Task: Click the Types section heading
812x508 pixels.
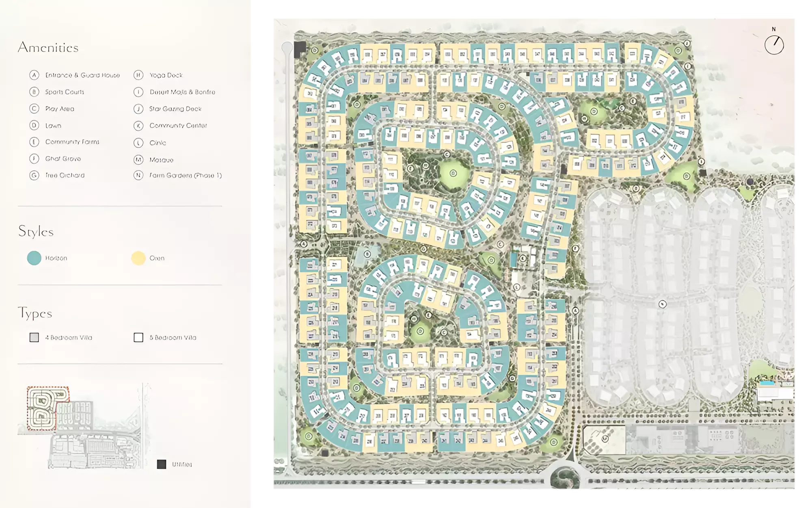Action: (x=35, y=313)
